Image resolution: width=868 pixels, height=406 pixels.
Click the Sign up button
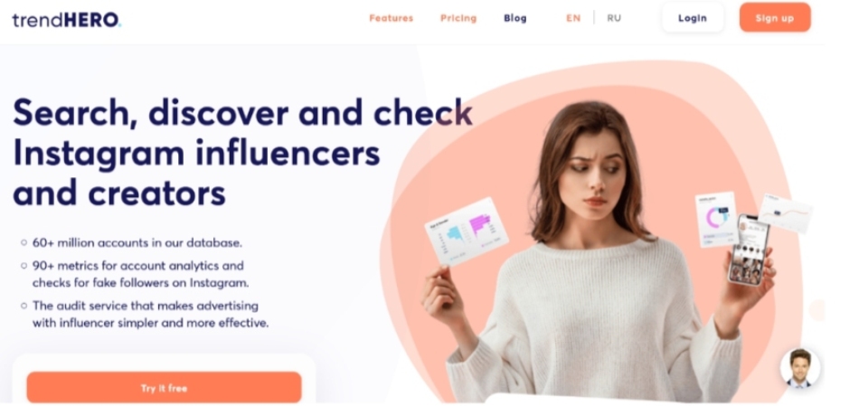(775, 18)
